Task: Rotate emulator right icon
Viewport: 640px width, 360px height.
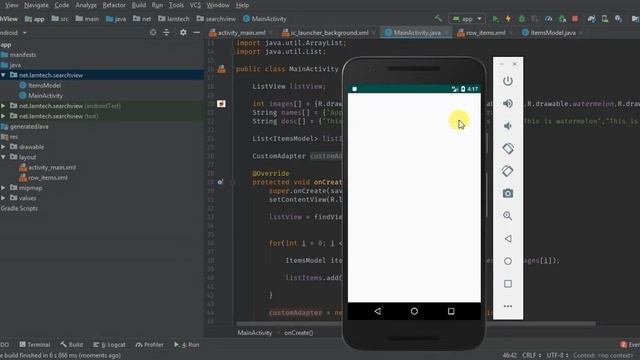Action: (508, 171)
